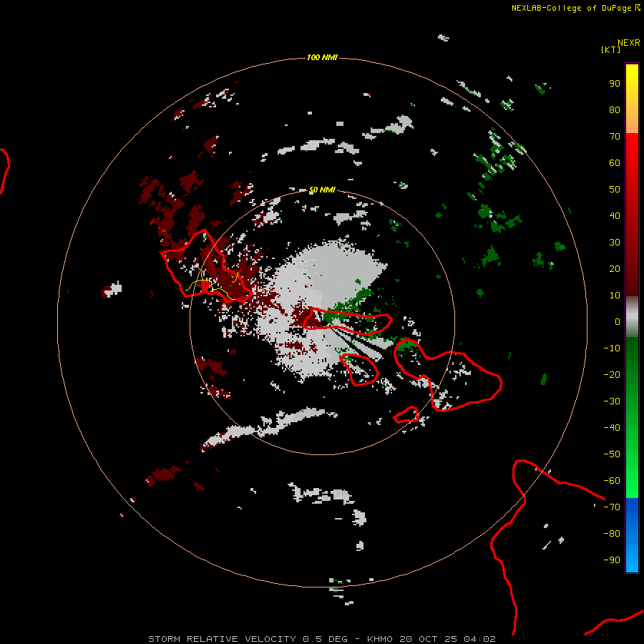Viewport: 644px width, 644px height.
Task: Click the -30 scale value
Action: pyautogui.click(x=612, y=401)
